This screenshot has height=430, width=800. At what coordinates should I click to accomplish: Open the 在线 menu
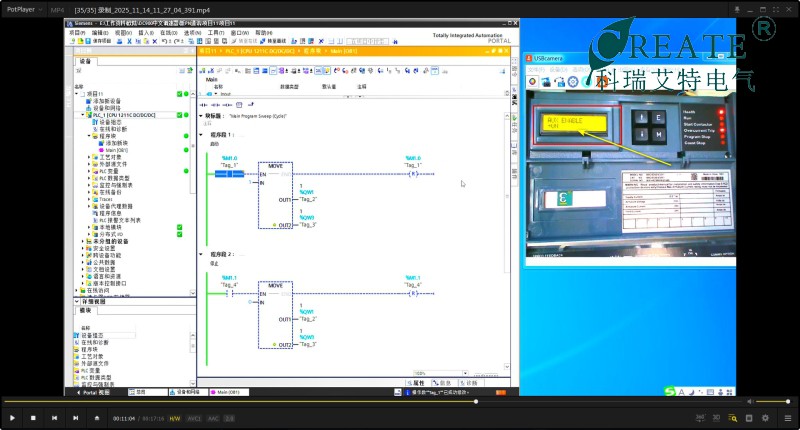(x=169, y=33)
